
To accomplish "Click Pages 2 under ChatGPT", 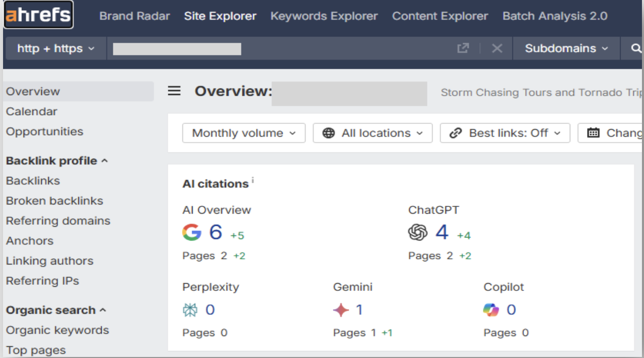I will 431,256.
